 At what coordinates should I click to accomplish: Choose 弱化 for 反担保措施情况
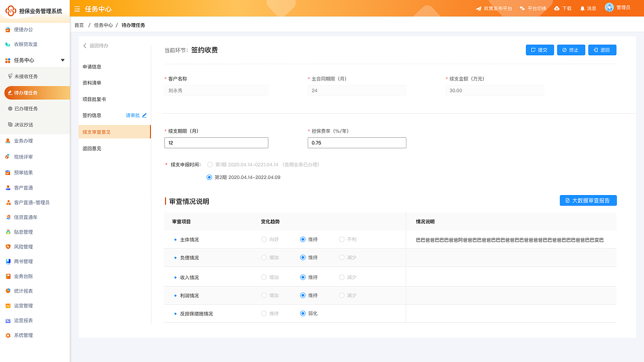click(x=302, y=313)
